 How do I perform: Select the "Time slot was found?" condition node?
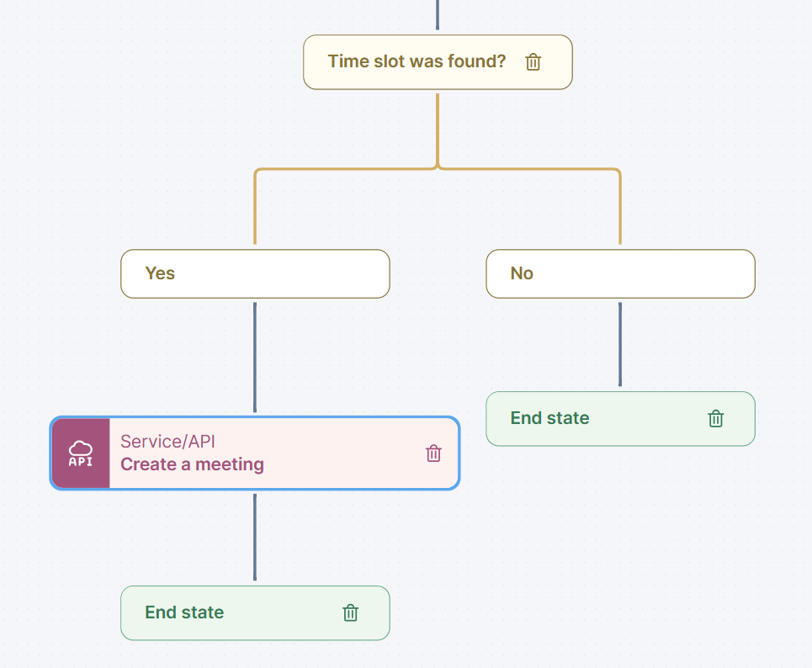click(x=417, y=61)
